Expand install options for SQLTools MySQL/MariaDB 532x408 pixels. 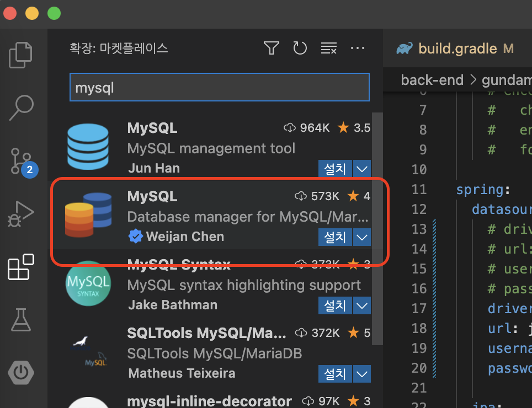point(362,374)
